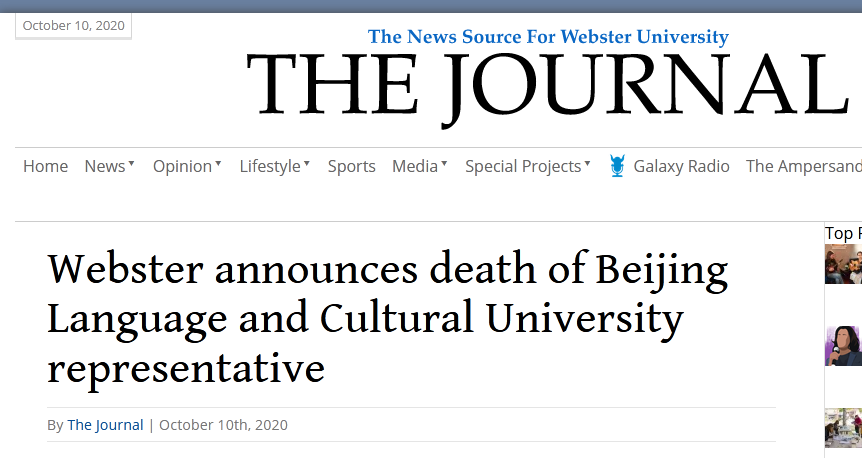Open the Media dropdown menu
The width and height of the screenshot is (862, 458).
[x=419, y=166]
